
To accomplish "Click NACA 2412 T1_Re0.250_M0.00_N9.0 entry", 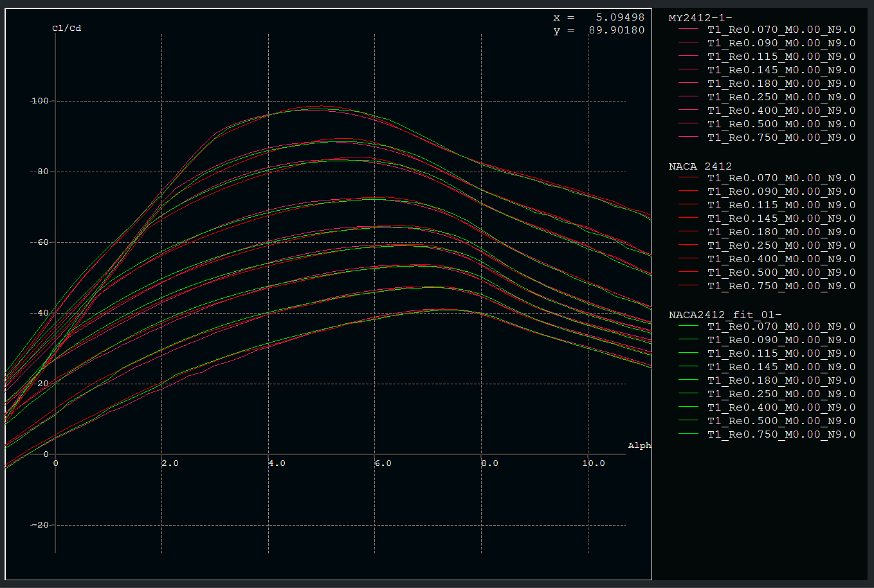I will (767, 245).
